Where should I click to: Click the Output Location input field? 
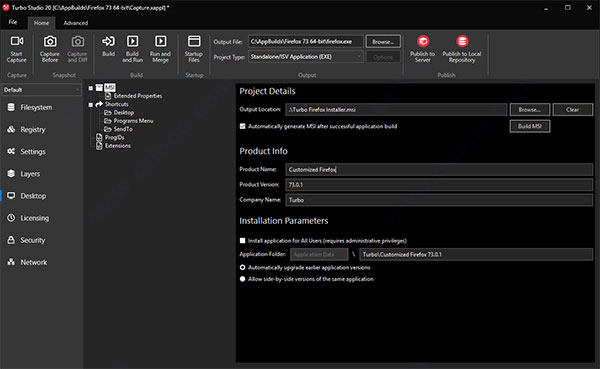[x=396, y=110]
